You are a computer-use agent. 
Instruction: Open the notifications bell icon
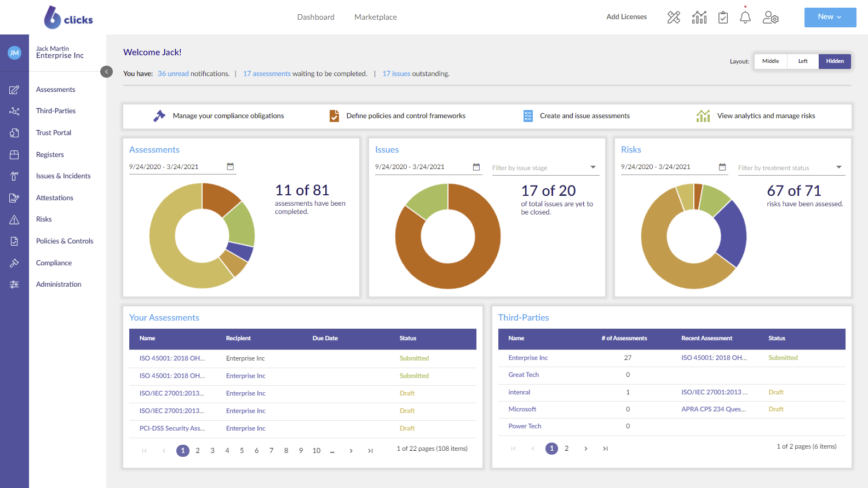click(745, 18)
